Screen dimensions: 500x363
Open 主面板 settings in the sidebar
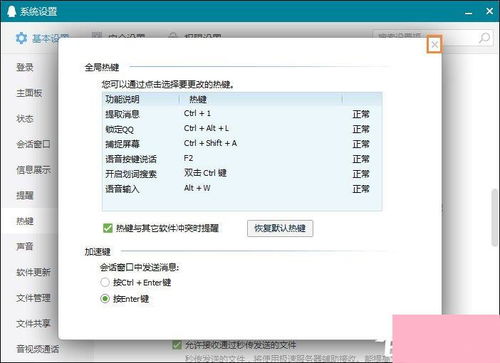(x=29, y=93)
